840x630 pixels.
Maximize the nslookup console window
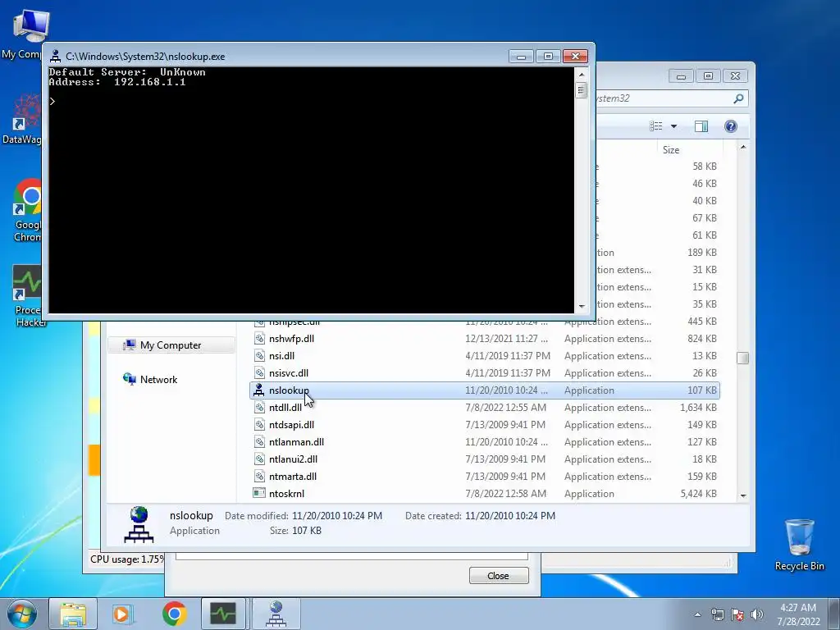[547, 57]
